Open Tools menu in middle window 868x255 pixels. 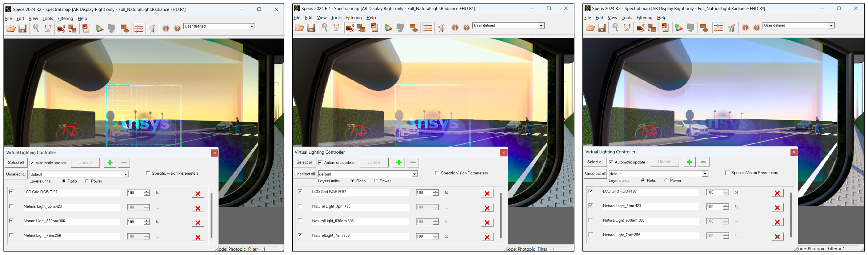336,18
